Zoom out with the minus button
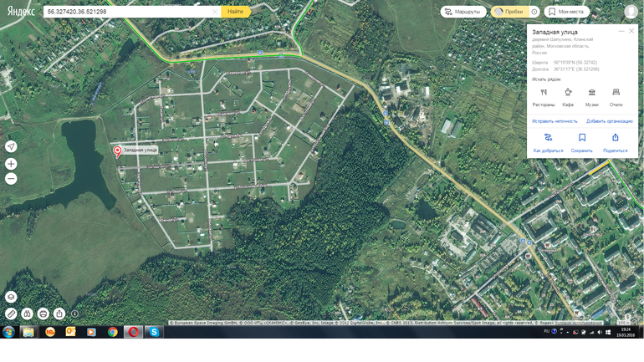The height and width of the screenshot is (362, 644). pyautogui.click(x=11, y=179)
